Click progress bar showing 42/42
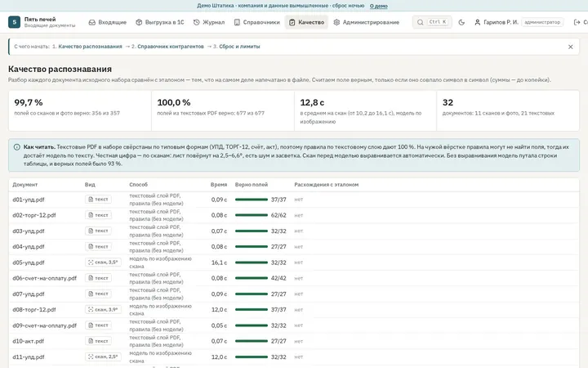 coord(252,279)
